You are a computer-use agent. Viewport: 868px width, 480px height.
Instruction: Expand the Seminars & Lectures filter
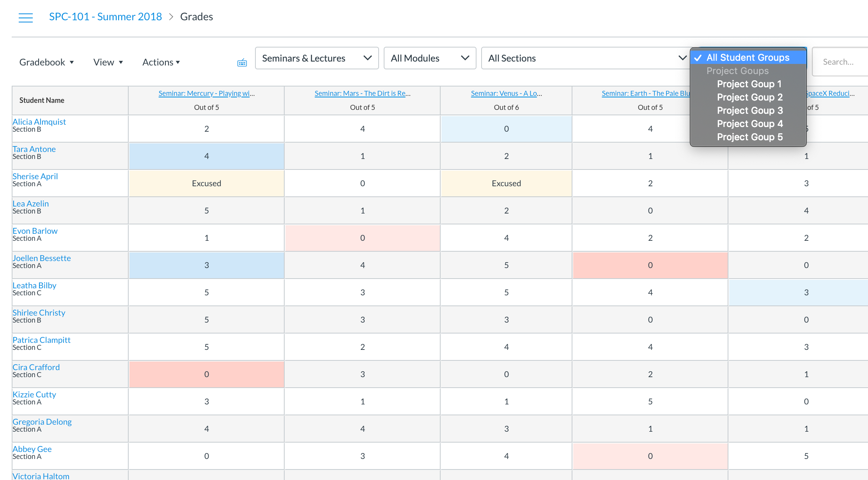pyautogui.click(x=317, y=58)
